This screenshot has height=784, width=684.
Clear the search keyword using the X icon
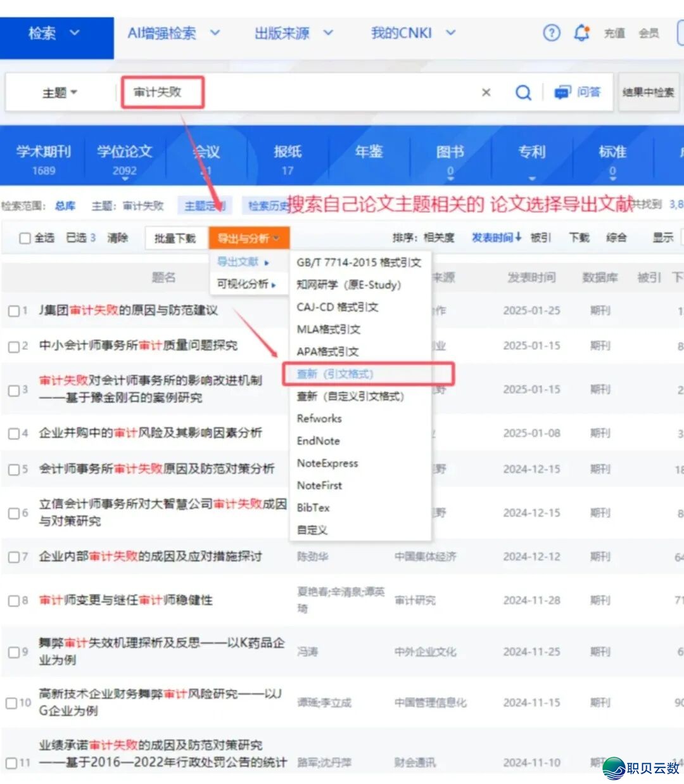tap(485, 93)
